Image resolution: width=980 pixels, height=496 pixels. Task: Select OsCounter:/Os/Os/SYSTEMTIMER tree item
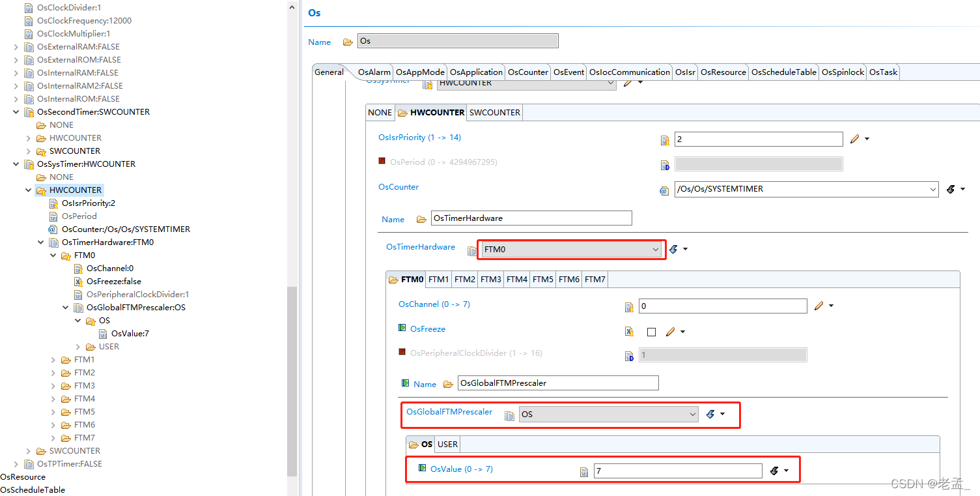[x=126, y=229]
